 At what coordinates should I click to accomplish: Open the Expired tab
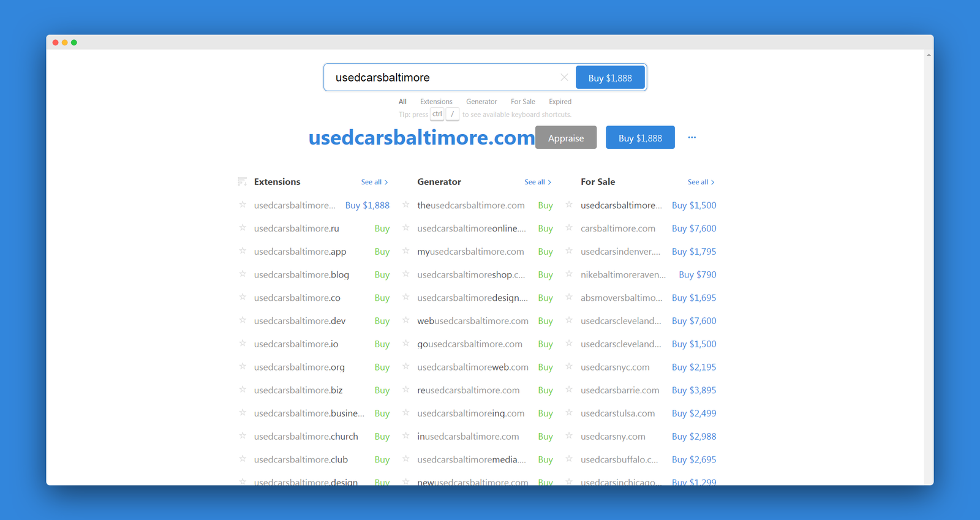pyautogui.click(x=560, y=102)
